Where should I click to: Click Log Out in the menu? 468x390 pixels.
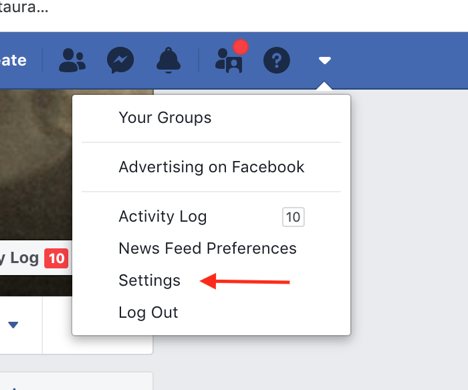coord(148,313)
